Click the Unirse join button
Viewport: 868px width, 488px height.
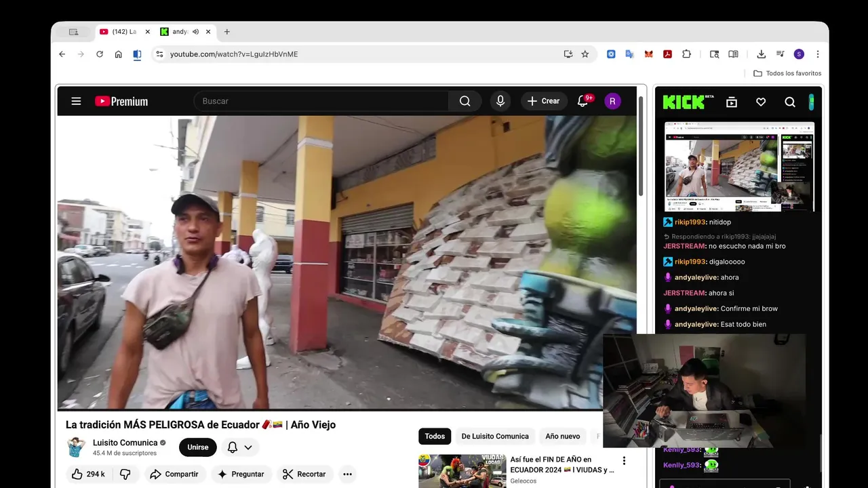pyautogui.click(x=198, y=447)
